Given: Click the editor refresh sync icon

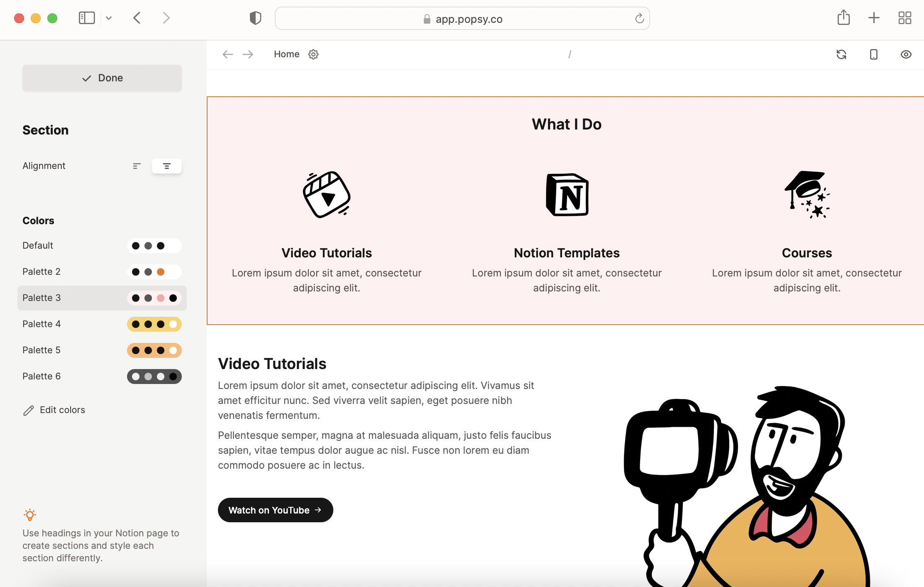Looking at the screenshot, I should [x=841, y=54].
